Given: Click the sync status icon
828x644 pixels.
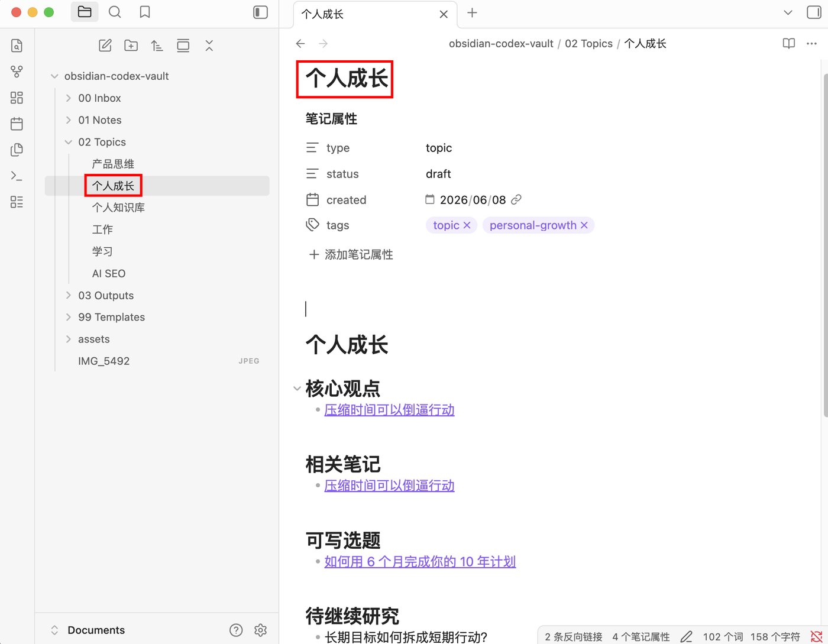Looking at the screenshot, I should point(816,636).
